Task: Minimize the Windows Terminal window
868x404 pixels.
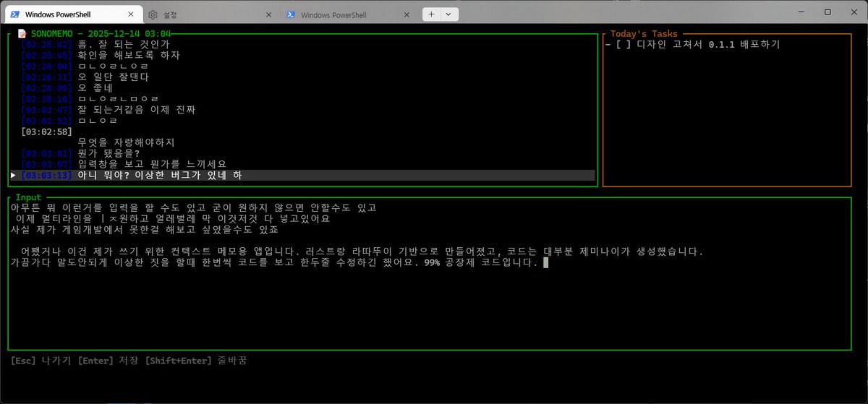Action: 801,12
